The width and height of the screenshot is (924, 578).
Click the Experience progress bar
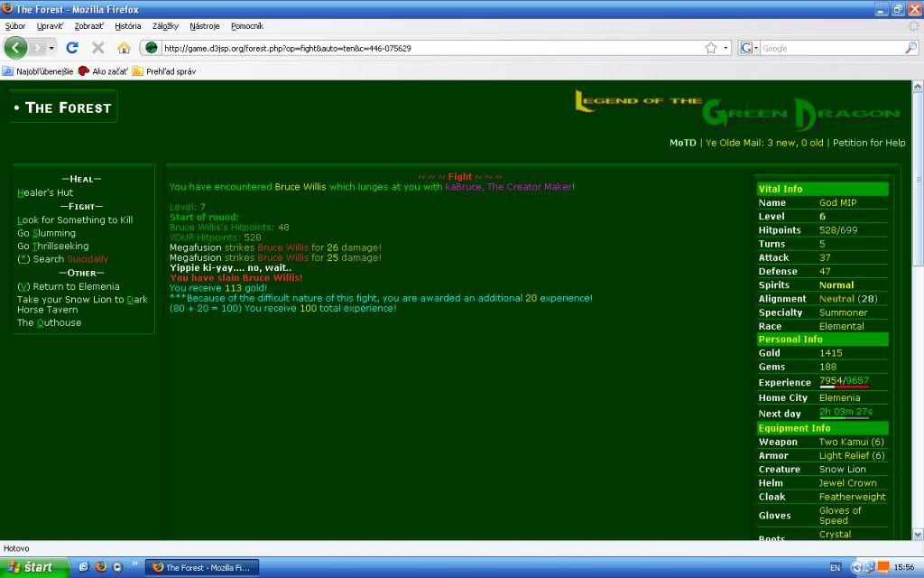tap(844, 386)
